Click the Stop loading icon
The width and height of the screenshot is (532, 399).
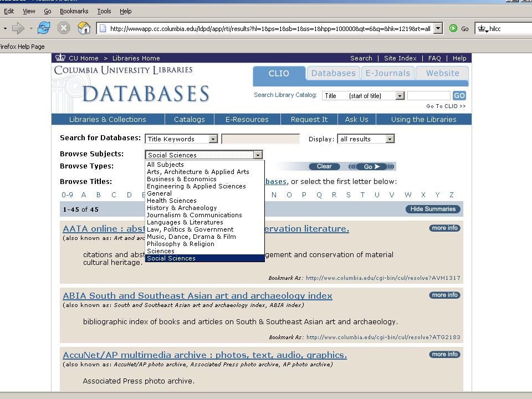coord(63,28)
